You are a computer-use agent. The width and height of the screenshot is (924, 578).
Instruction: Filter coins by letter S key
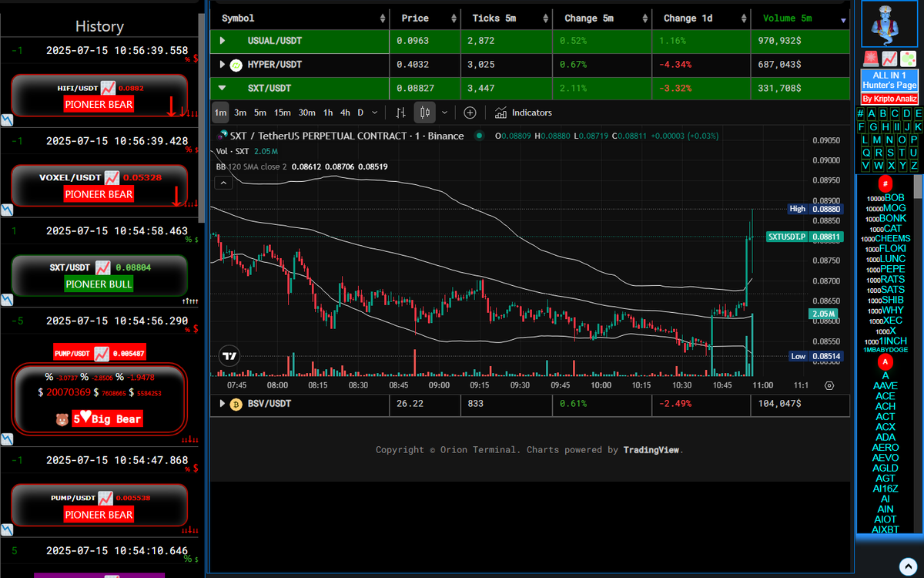click(890, 153)
